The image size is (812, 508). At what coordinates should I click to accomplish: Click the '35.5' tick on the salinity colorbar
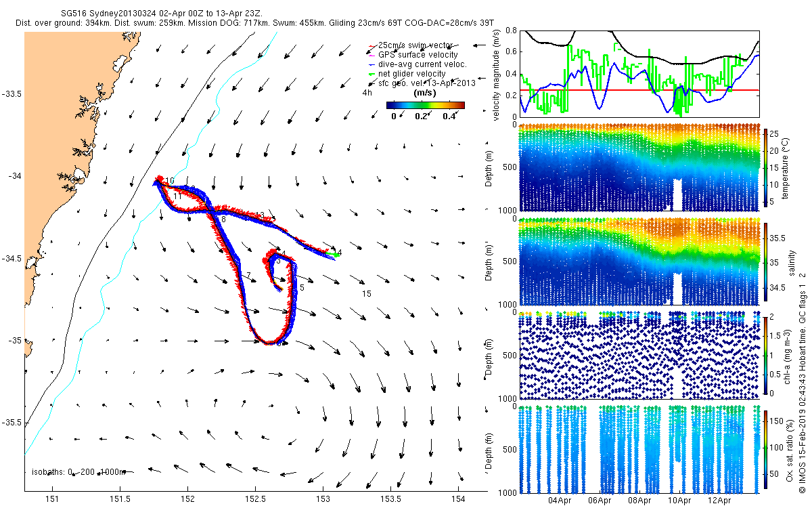(x=777, y=238)
